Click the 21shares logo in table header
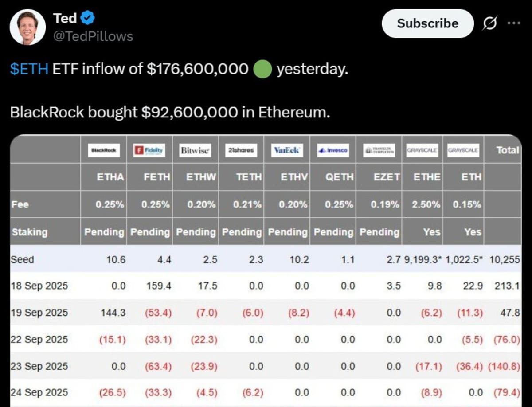532x407 pixels. (241, 150)
